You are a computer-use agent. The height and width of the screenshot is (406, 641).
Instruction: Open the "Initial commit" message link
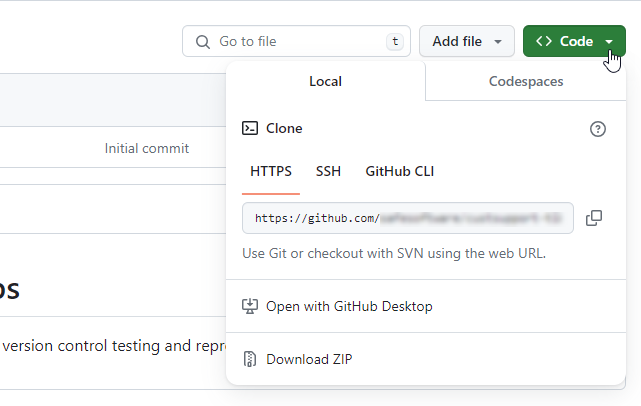tap(147, 148)
